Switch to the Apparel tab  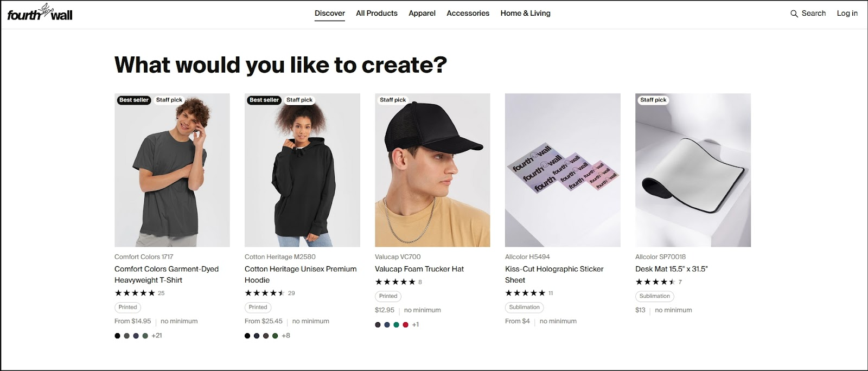point(422,13)
